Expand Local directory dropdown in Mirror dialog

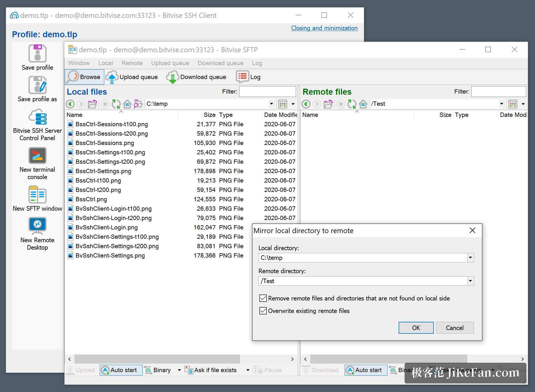[471, 258]
